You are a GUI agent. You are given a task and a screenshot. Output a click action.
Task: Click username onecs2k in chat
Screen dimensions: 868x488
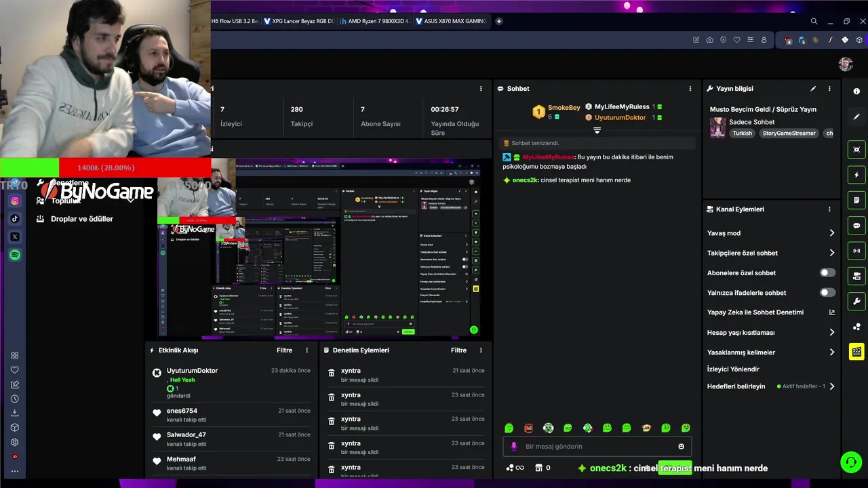coord(525,180)
